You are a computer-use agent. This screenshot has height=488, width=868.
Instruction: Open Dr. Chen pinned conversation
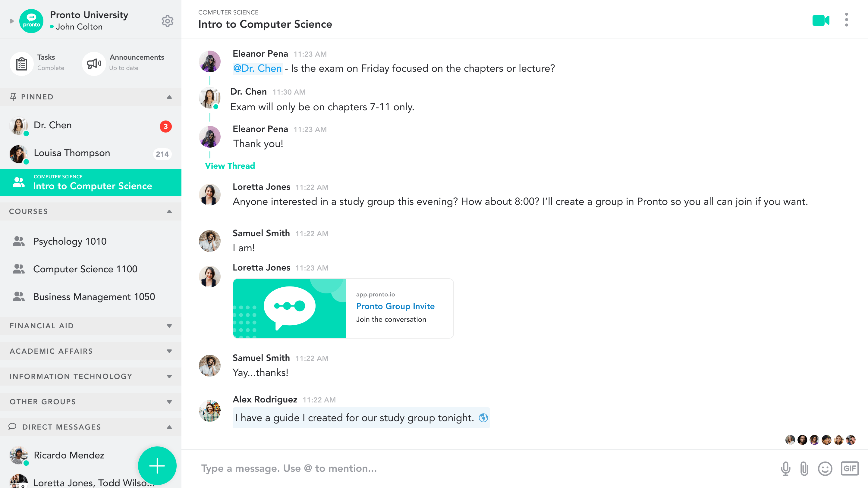[91, 125]
